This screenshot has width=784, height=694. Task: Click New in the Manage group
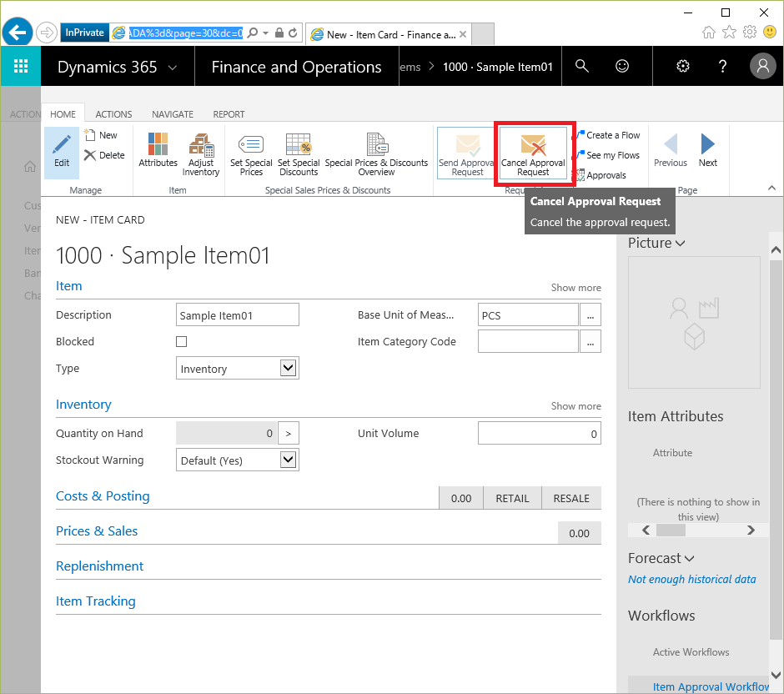pyautogui.click(x=101, y=135)
